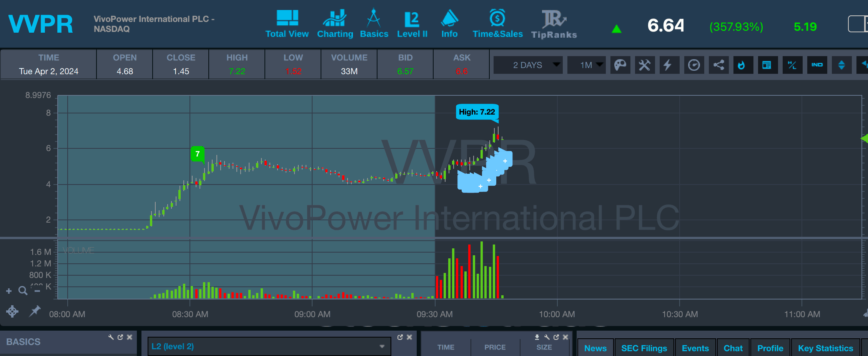Click the HIGH value 7.22 in quote bar

pyautogui.click(x=237, y=71)
